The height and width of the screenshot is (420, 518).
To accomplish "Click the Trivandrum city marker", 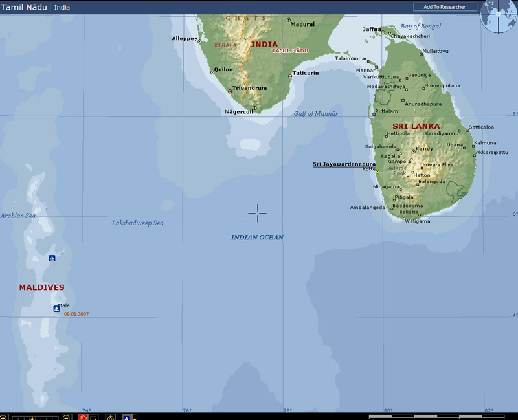I will click(230, 91).
